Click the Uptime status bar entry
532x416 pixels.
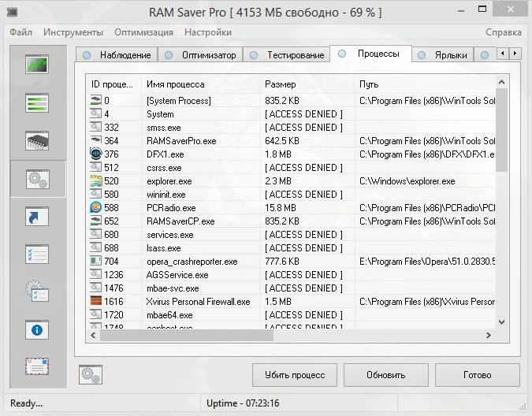point(243,403)
